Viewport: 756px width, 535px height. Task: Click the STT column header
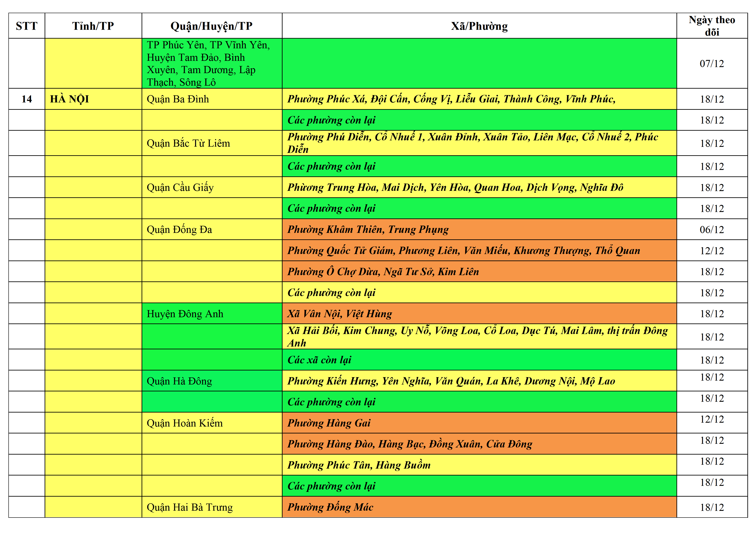click(27, 26)
